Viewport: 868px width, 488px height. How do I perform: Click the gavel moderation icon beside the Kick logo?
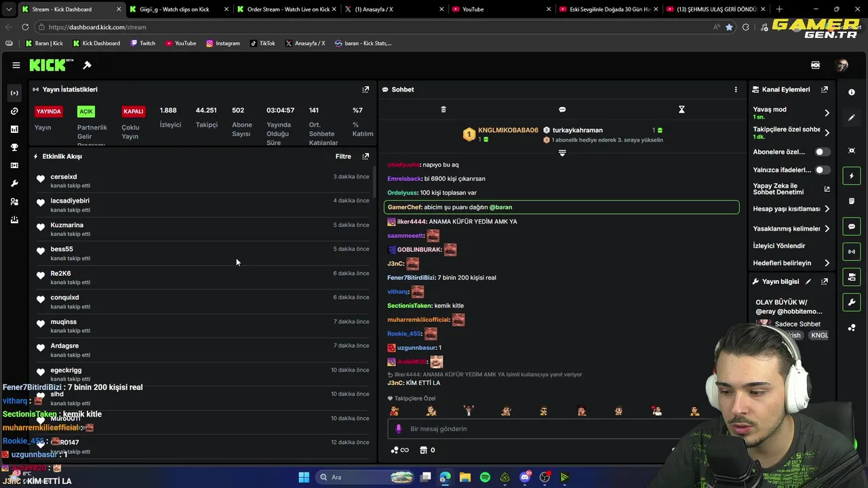(87, 65)
